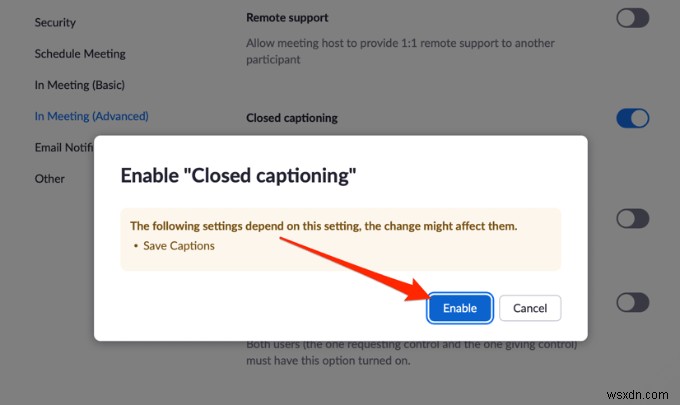Open the Email Notification sidebar section
This screenshot has height=405, width=680.
(x=63, y=147)
